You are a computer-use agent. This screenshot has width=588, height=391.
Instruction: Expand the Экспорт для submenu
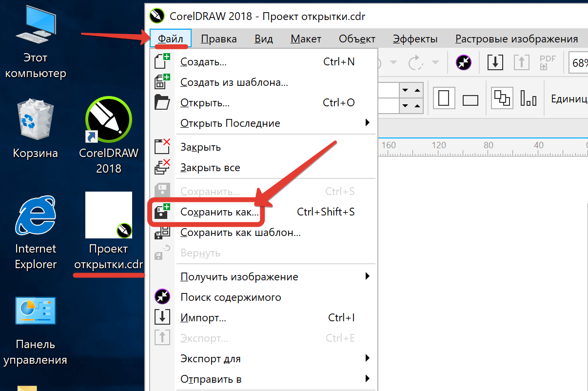coord(263,359)
